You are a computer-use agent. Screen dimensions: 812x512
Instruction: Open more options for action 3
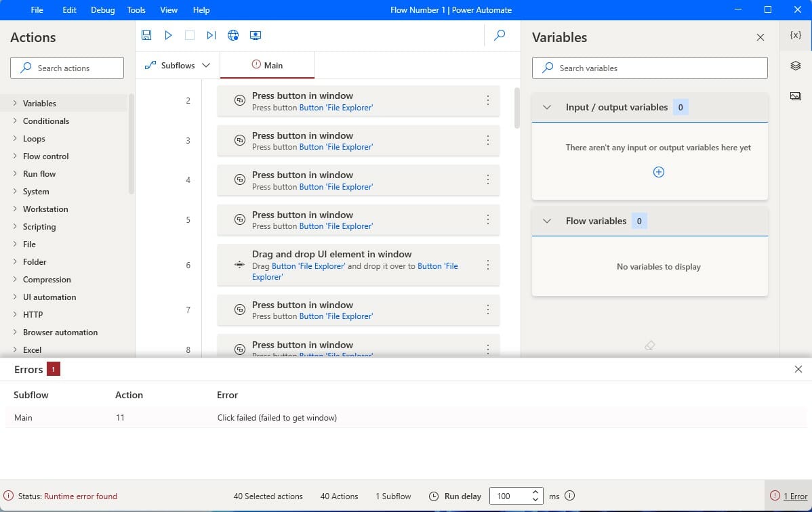tap(488, 140)
